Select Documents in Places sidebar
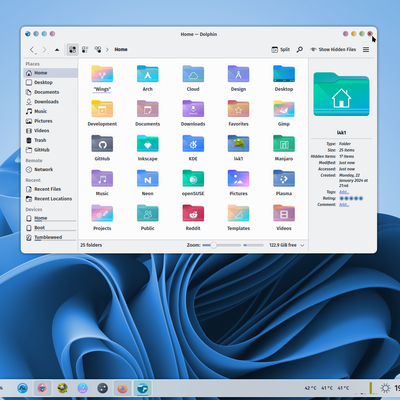 51,92
